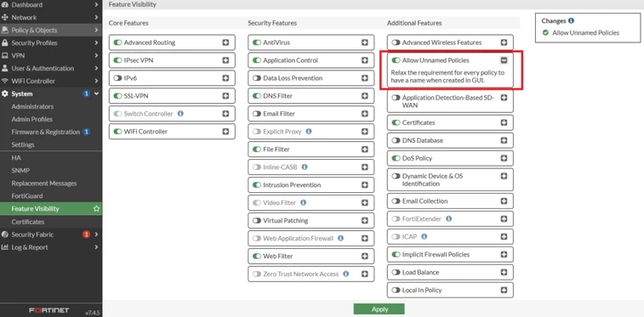
Task: Click the Dashboard gauge icon in sidebar
Action: click(x=5, y=5)
